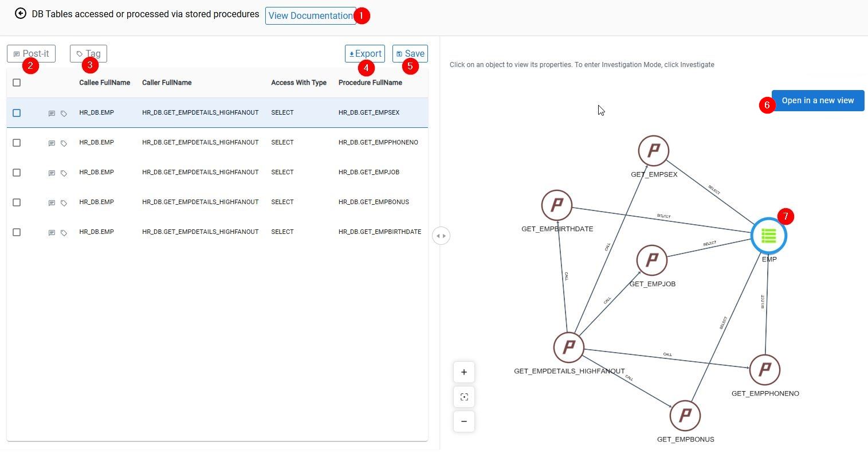
Task: Click the back arrow icon beside page title
Action: click(x=21, y=13)
